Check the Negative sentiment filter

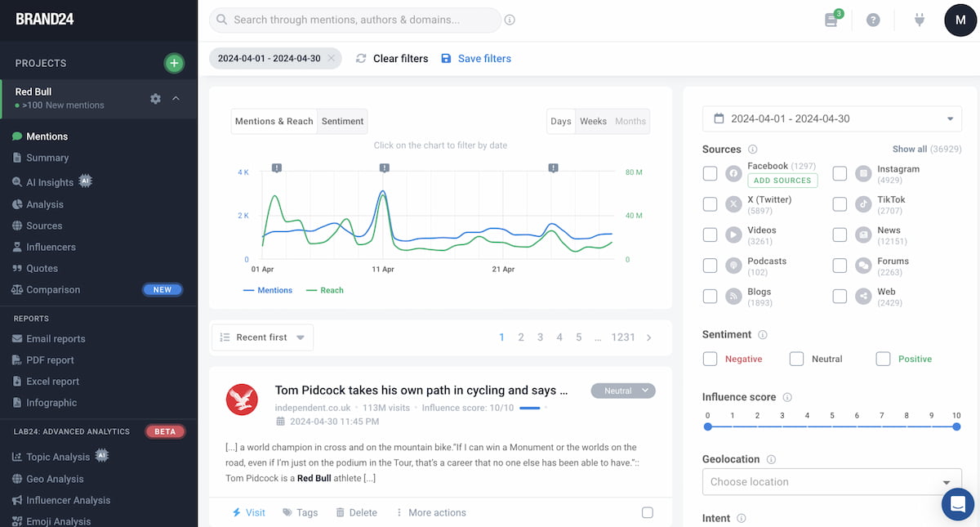pyautogui.click(x=710, y=359)
